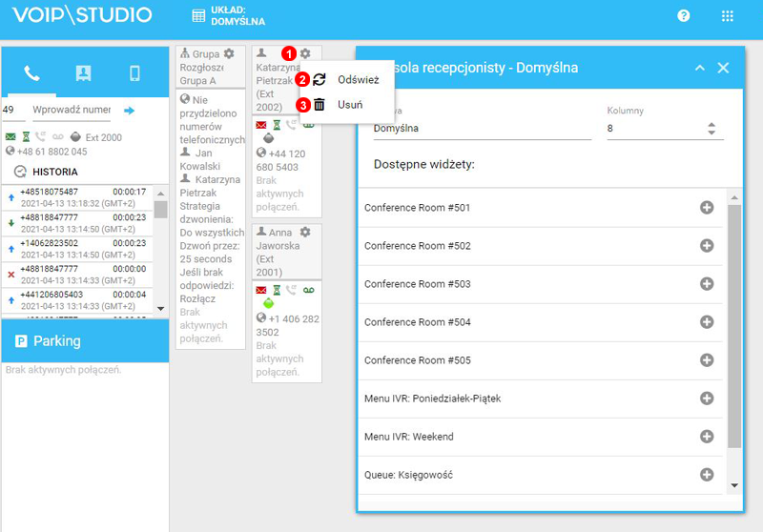Open the mobile device tab

[x=134, y=73]
